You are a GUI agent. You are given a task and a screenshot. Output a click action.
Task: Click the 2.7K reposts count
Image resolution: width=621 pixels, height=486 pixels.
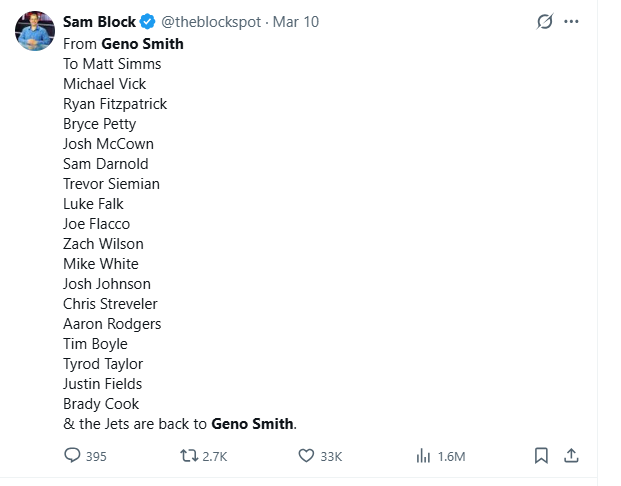pyautogui.click(x=215, y=456)
